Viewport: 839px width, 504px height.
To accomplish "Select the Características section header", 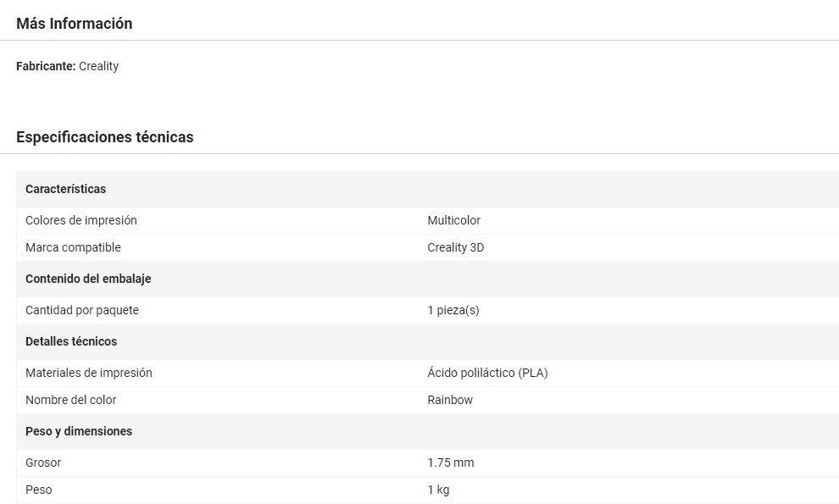I will point(65,189).
